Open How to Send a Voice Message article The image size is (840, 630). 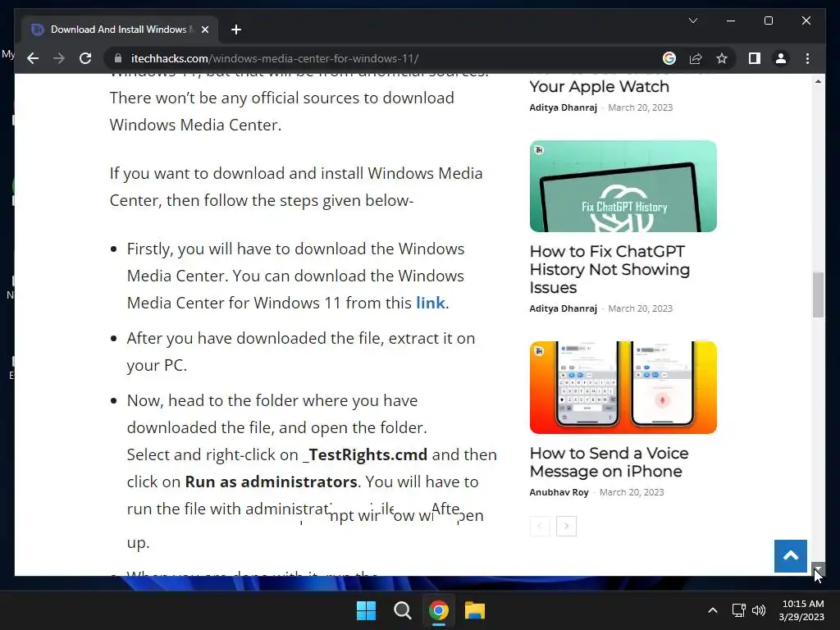click(x=609, y=463)
